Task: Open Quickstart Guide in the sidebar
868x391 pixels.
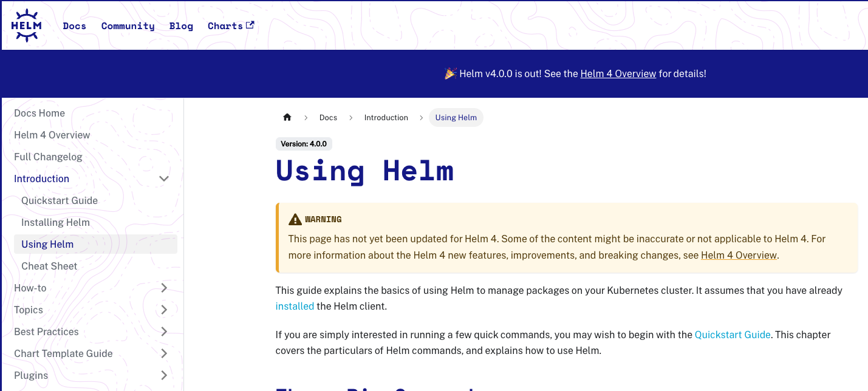Action: 60,200
